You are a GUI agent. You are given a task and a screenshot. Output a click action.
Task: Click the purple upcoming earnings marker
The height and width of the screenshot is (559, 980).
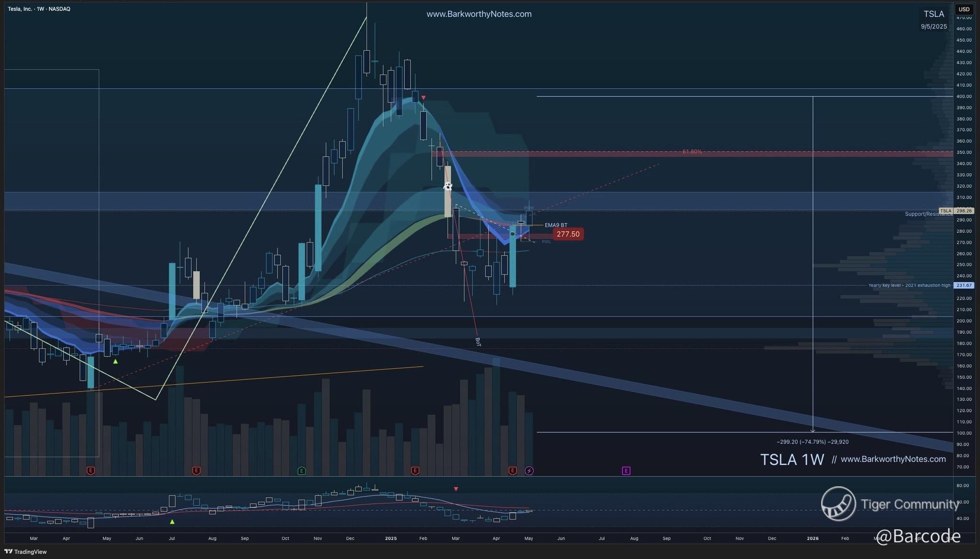pyautogui.click(x=626, y=471)
